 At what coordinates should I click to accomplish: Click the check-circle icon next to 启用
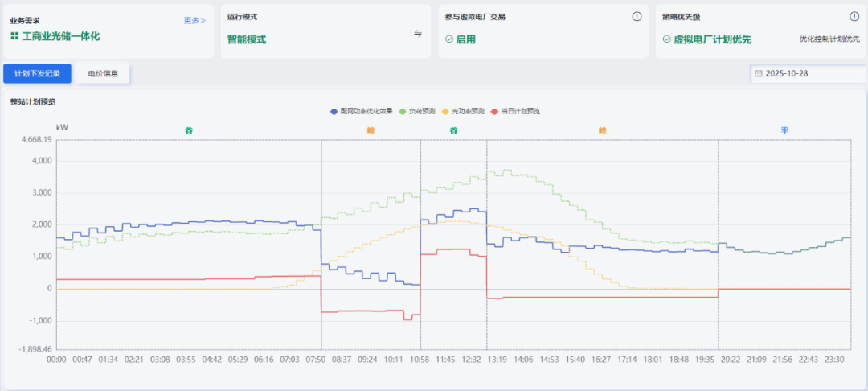pyautogui.click(x=449, y=39)
